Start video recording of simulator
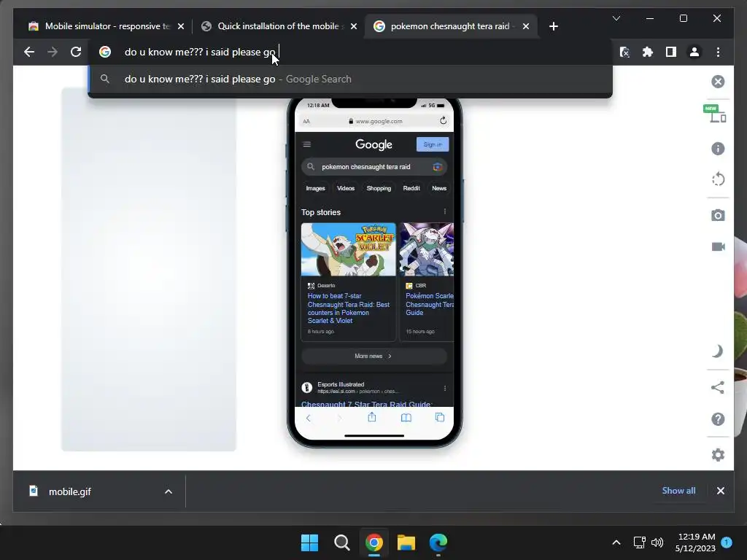Viewport: 747px width, 560px height. [x=718, y=246]
